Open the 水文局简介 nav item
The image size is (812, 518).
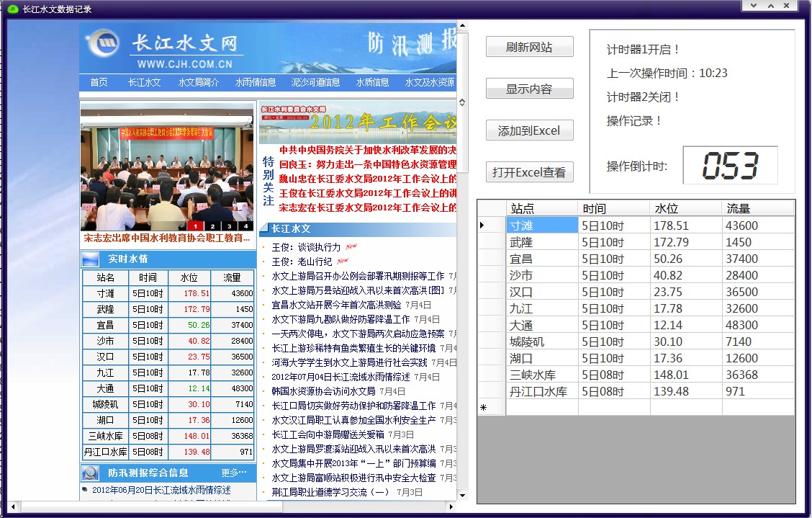pos(199,82)
